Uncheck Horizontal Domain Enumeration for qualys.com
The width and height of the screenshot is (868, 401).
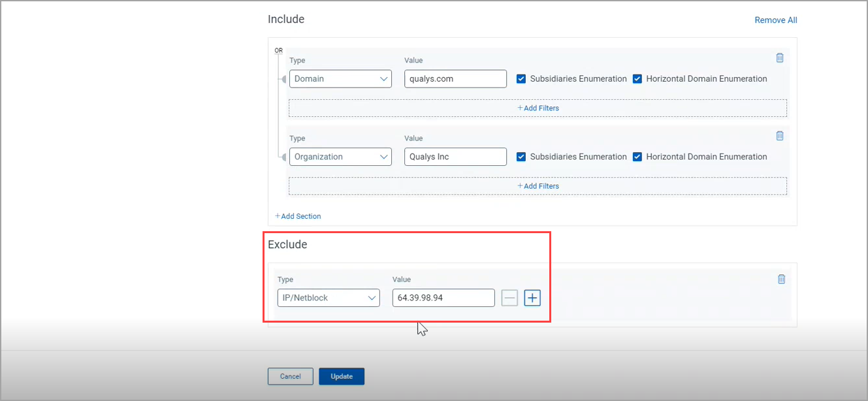coord(637,79)
